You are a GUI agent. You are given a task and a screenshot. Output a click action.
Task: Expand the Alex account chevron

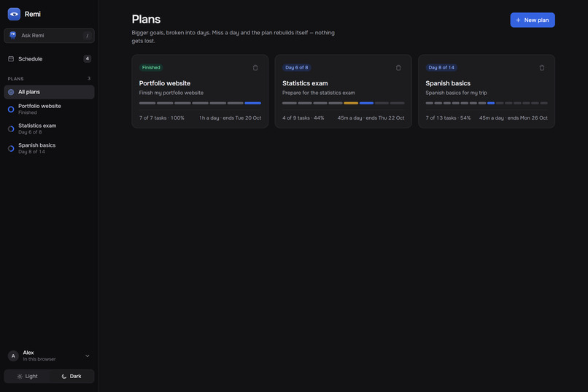(87, 356)
